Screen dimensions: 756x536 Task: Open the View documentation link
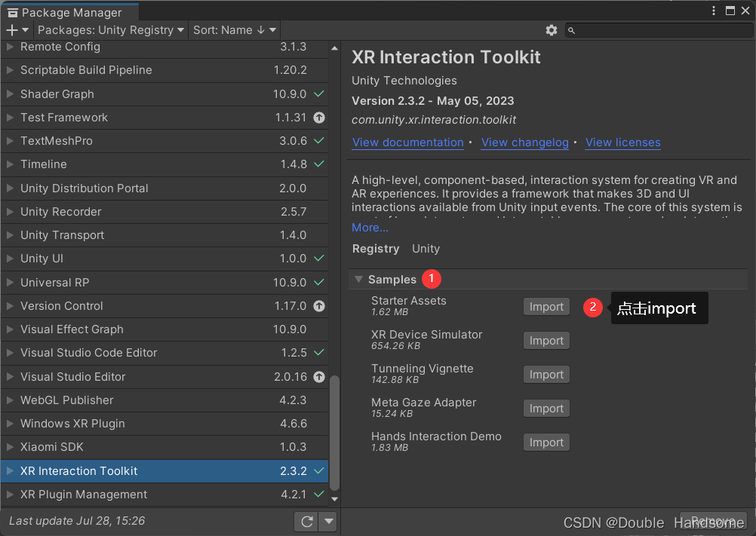pos(407,142)
